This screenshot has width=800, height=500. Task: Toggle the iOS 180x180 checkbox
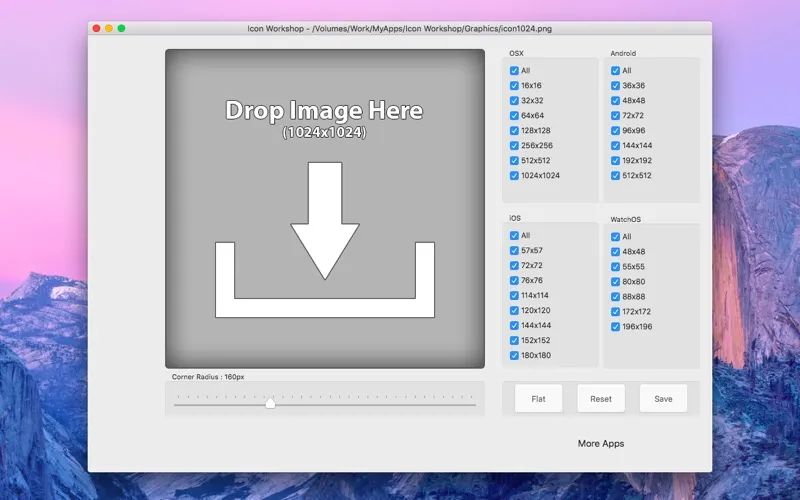[514, 356]
